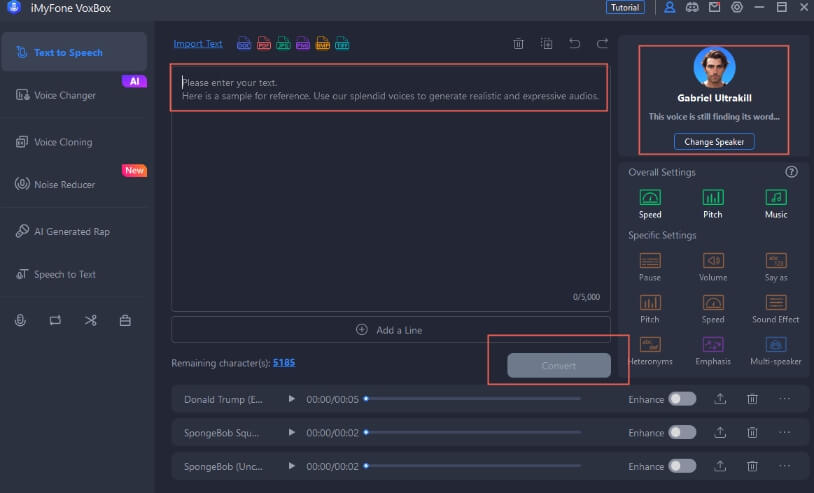Image resolution: width=814 pixels, height=493 pixels.
Task: Open the user account icon
Action: pyautogui.click(x=669, y=7)
